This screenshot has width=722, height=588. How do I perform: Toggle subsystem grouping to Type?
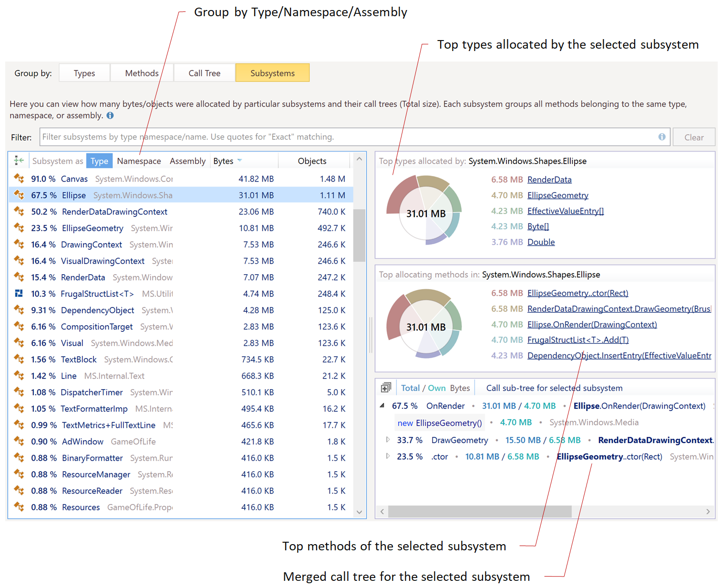coord(99,161)
